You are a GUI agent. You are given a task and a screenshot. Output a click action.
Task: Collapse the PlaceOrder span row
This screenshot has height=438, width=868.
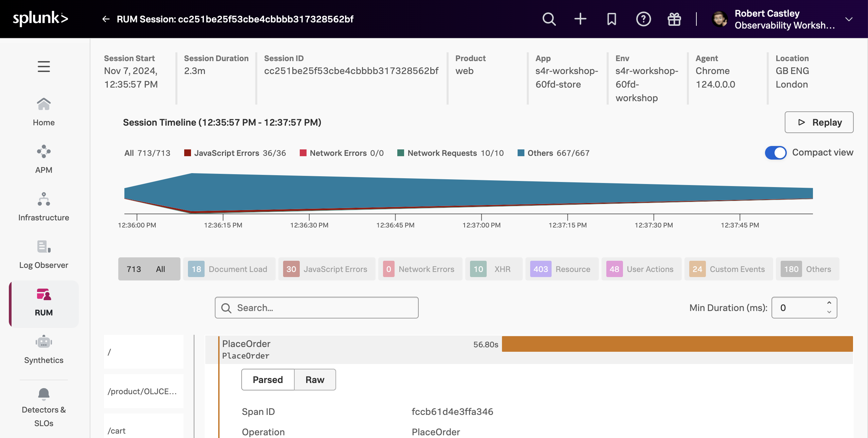coord(340,350)
